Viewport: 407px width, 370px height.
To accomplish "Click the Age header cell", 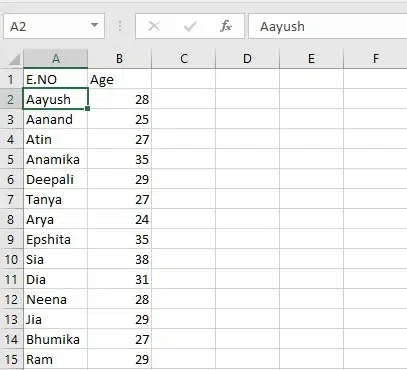I will (x=119, y=79).
